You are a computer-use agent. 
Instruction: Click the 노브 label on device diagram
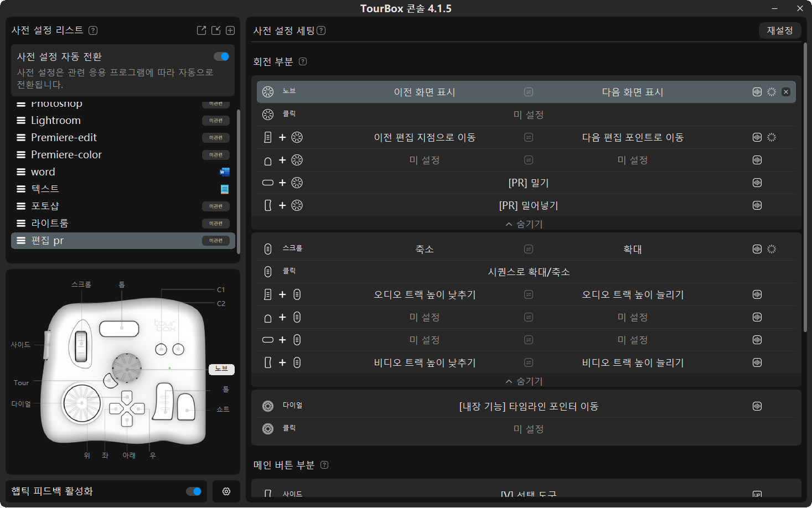point(221,369)
